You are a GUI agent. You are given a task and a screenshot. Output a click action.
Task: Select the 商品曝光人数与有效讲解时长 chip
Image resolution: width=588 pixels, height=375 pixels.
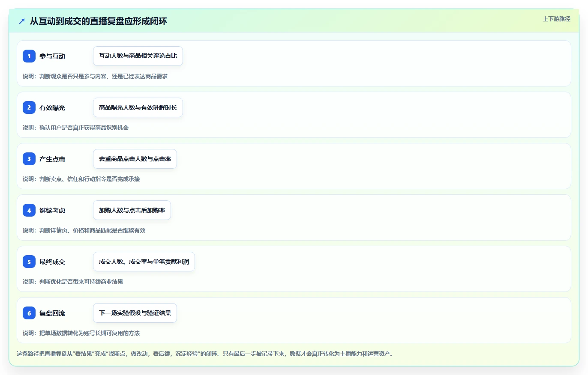[x=138, y=107]
